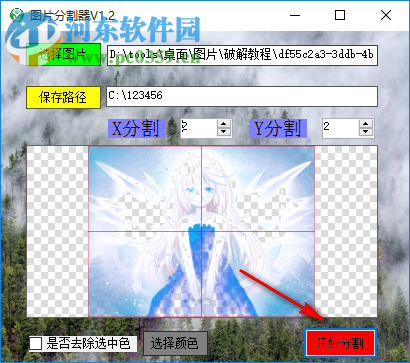Close the 图片分割器 window
This screenshot has width=410, height=363.
click(x=386, y=15)
